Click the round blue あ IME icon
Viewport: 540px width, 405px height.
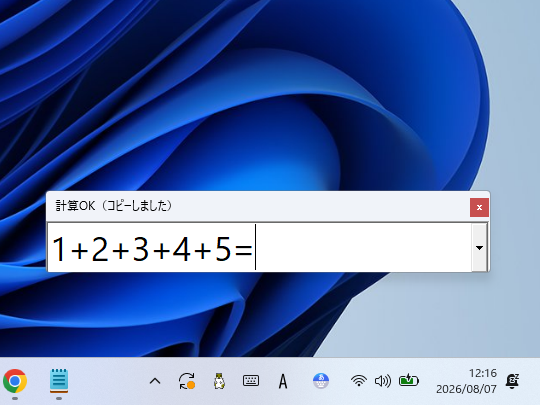coord(321,381)
